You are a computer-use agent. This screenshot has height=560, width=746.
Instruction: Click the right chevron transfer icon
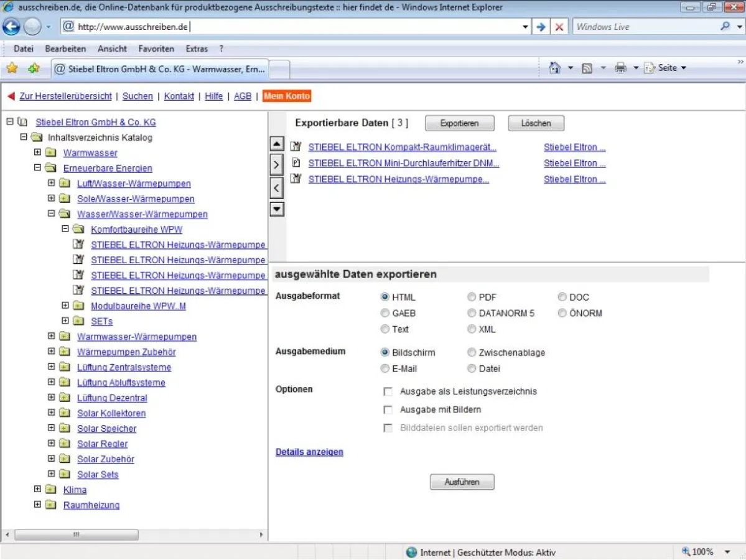click(x=277, y=166)
